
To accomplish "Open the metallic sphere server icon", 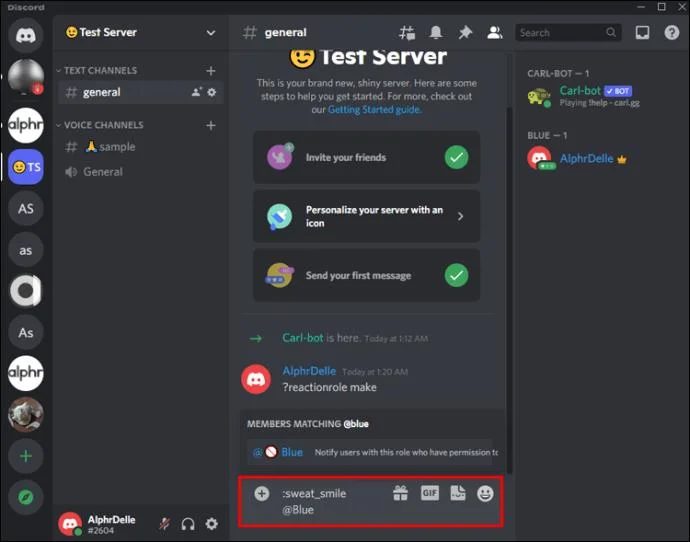I will (26, 77).
